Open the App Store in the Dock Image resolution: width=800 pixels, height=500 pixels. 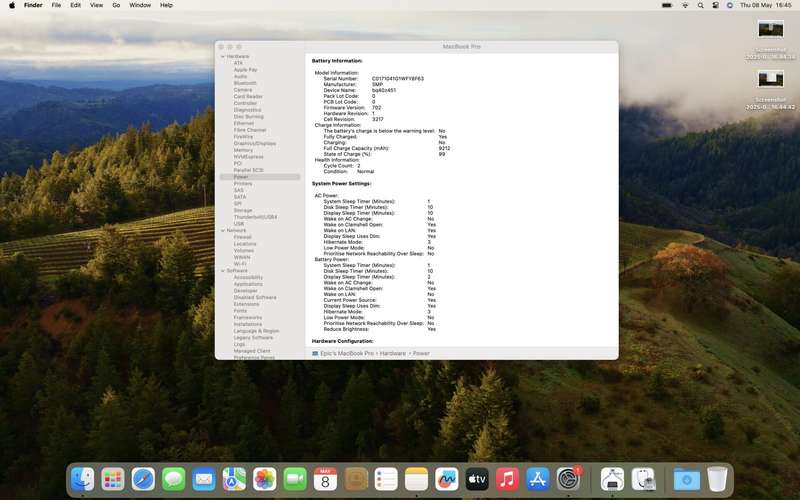click(x=538, y=480)
